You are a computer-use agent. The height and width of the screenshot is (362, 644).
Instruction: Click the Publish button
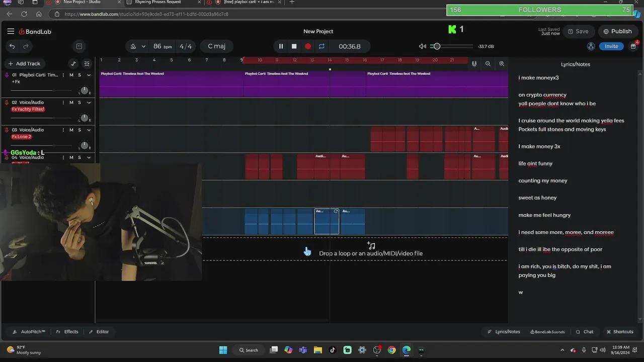(617, 31)
